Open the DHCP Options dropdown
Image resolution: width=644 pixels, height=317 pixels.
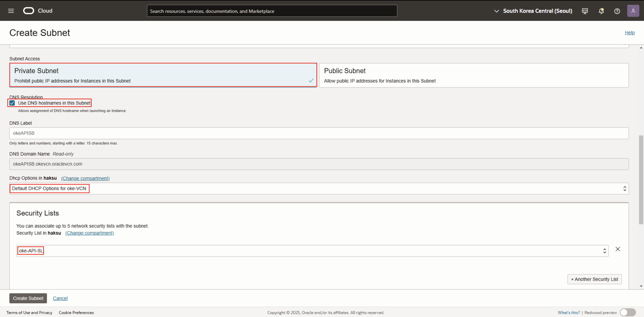(x=319, y=189)
